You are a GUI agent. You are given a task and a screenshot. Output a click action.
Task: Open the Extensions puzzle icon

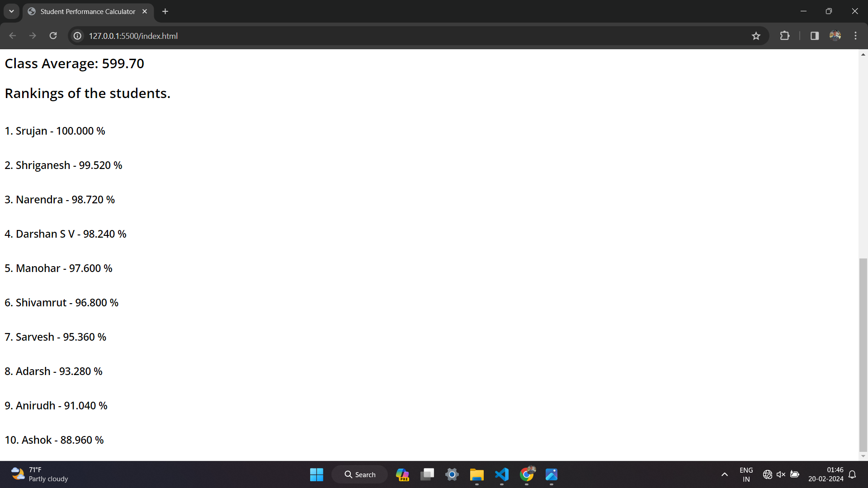(x=785, y=36)
